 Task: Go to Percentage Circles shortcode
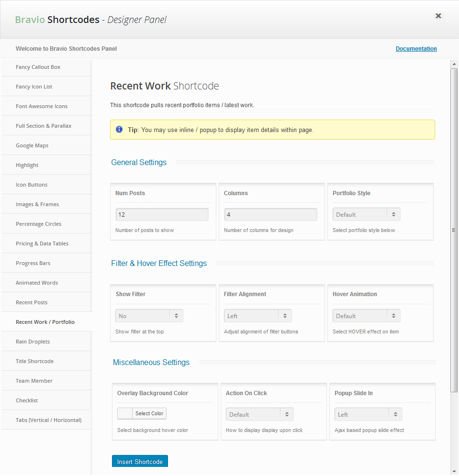point(38,224)
